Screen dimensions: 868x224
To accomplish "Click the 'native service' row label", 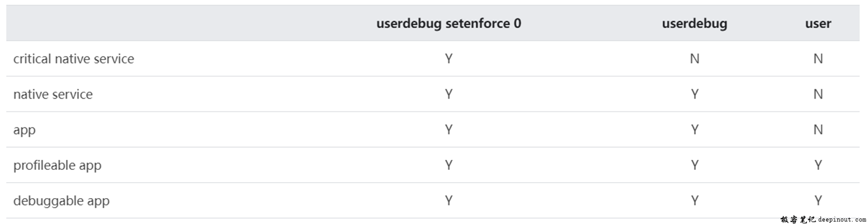I will 53,94.
